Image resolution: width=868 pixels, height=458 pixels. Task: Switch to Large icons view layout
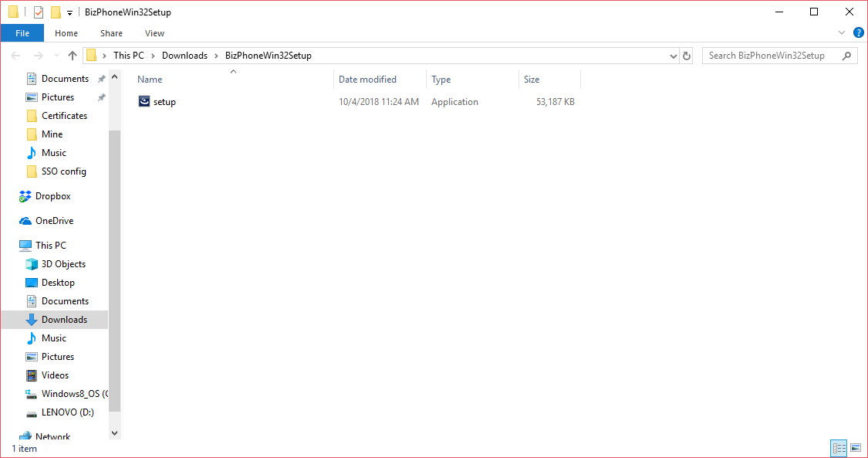pos(855,448)
